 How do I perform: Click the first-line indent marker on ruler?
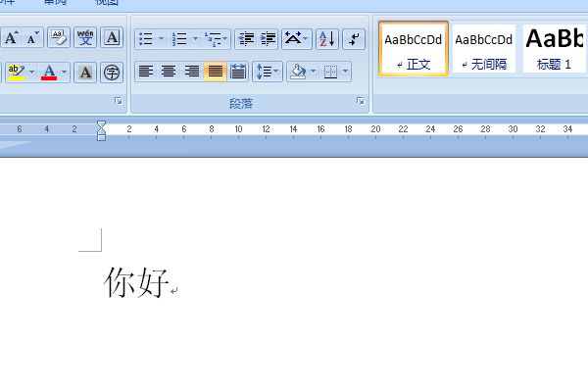pos(101,123)
